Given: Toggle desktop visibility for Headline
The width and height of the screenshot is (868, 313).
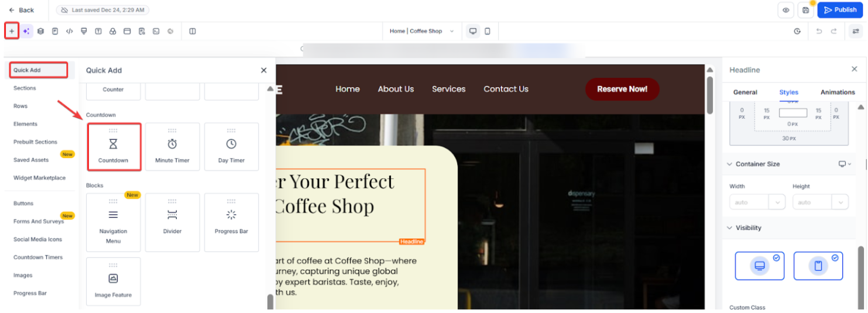Looking at the screenshot, I should (760, 266).
